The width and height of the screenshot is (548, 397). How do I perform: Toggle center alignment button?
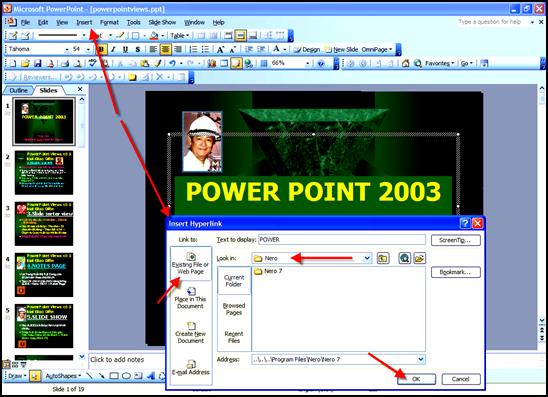pos(166,50)
